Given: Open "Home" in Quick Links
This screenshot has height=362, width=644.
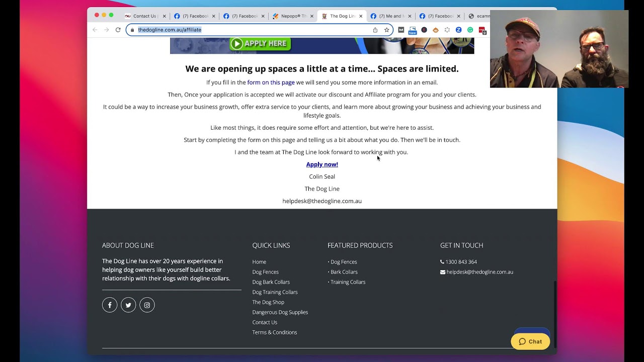Looking at the screenshot, I should point(259,262).
